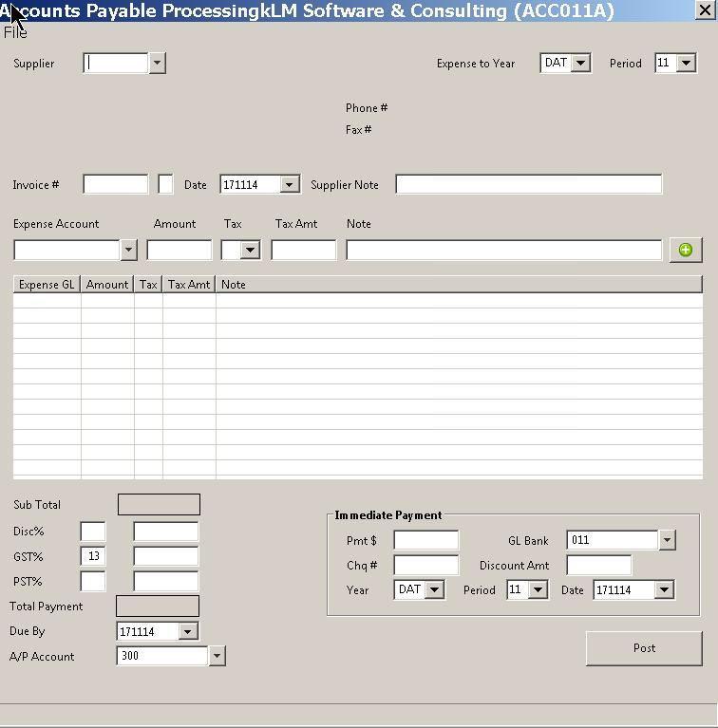Open the Expense to Year dropdown
718x728 pixels.
(580, 63)
